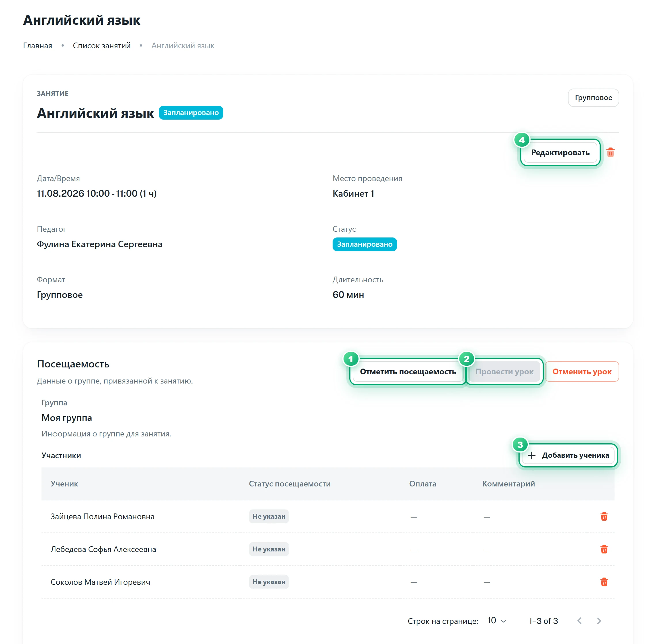Click the Редактировать button
656x644 pixels.
(560, 153)
